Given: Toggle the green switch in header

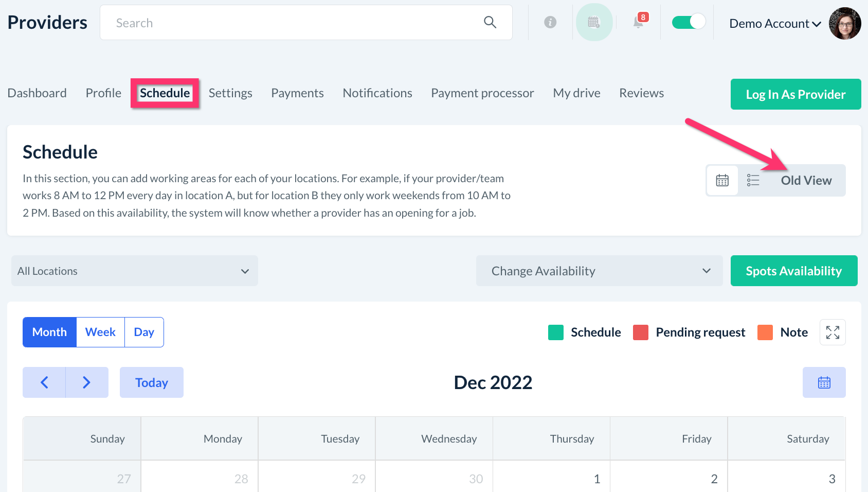Looking at the screenshot, I should click(689, 22).
